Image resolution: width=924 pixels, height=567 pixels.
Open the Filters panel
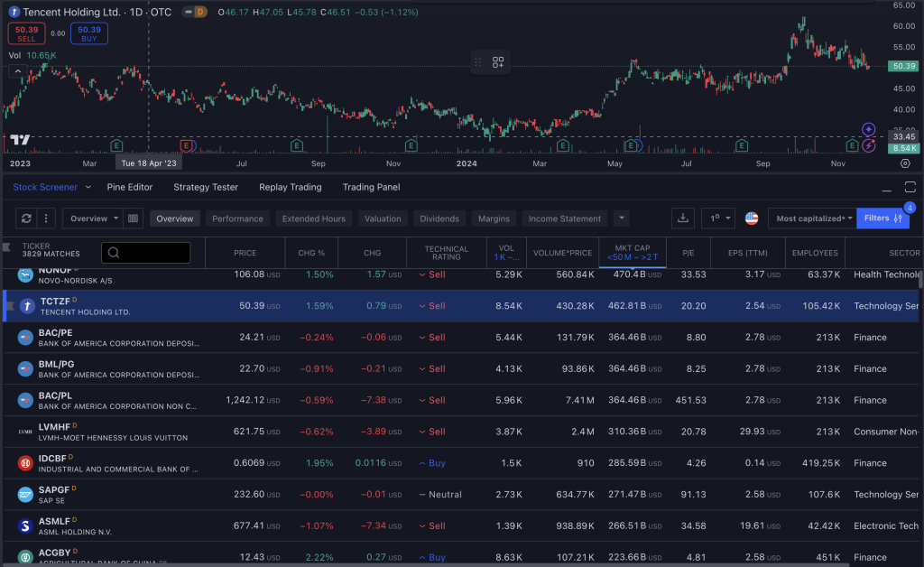882,218
